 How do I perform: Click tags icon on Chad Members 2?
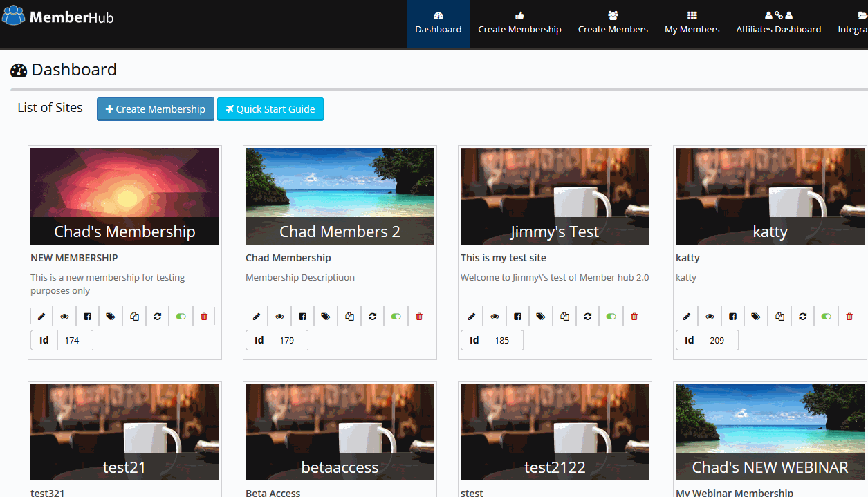[326, 316]
